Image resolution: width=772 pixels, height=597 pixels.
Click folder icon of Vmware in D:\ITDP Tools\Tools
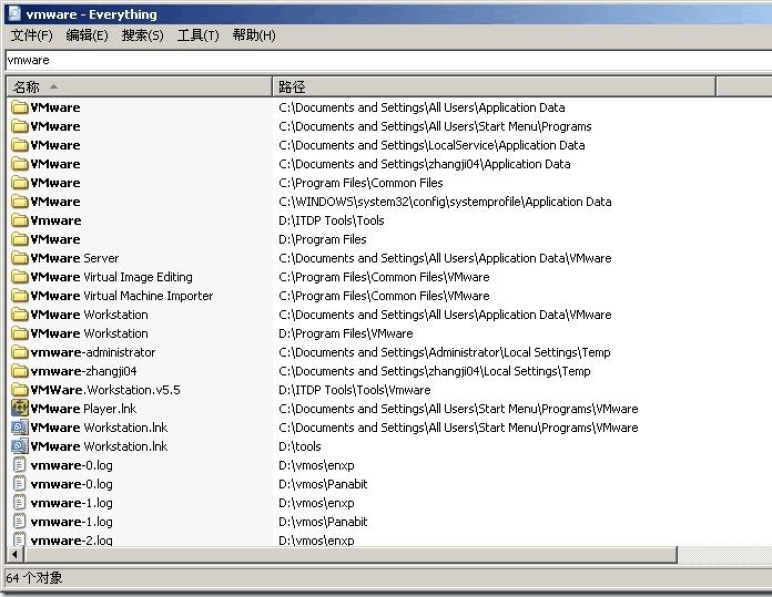point(20,220)
